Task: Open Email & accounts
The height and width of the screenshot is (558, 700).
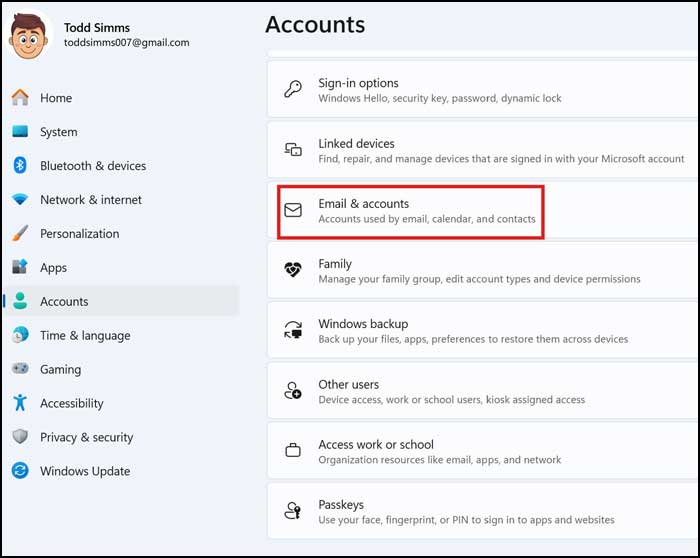Action: 483,210
